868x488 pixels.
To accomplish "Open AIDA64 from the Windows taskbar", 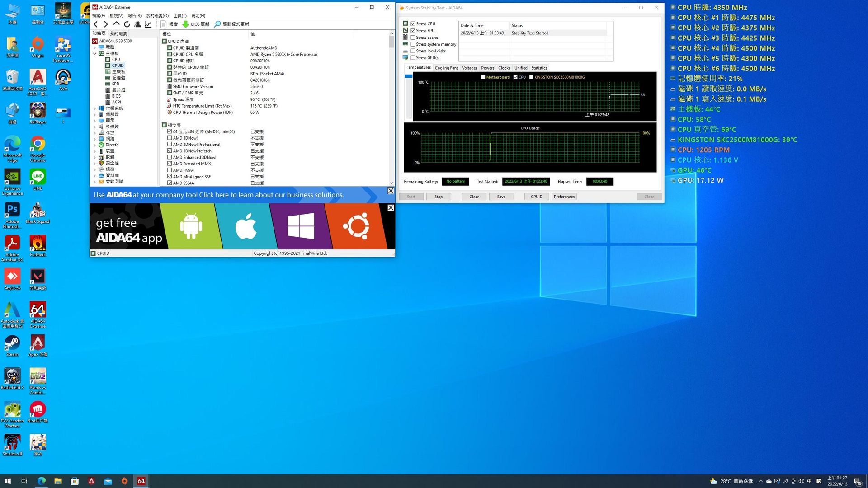I will click(141, 481).
